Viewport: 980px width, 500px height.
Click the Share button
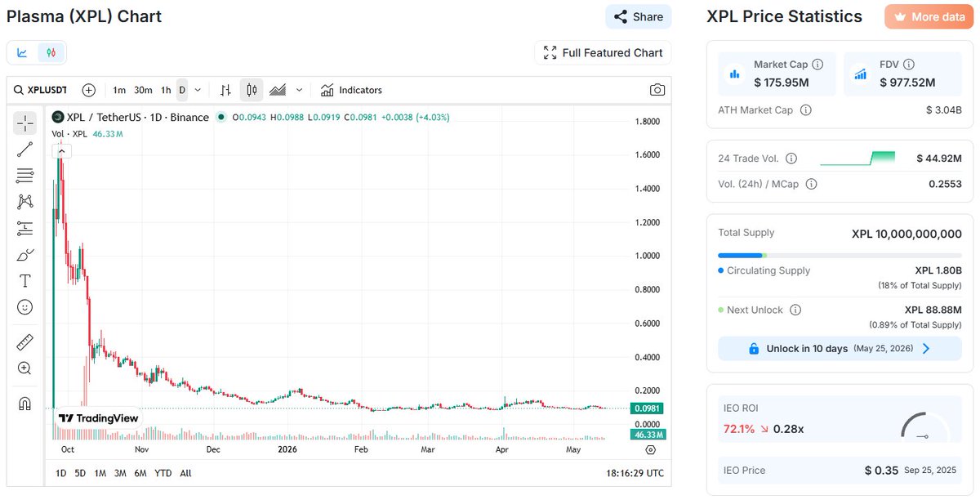coord(639,16)
